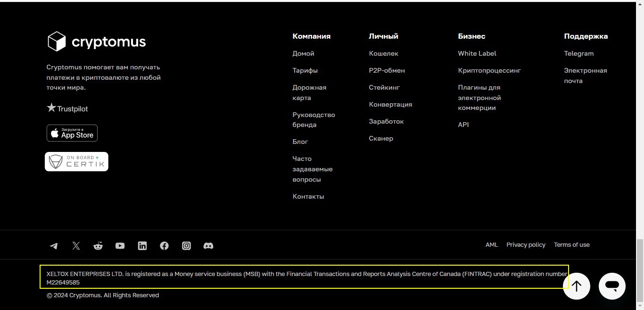Open the Домой link

tap(303, 53)
